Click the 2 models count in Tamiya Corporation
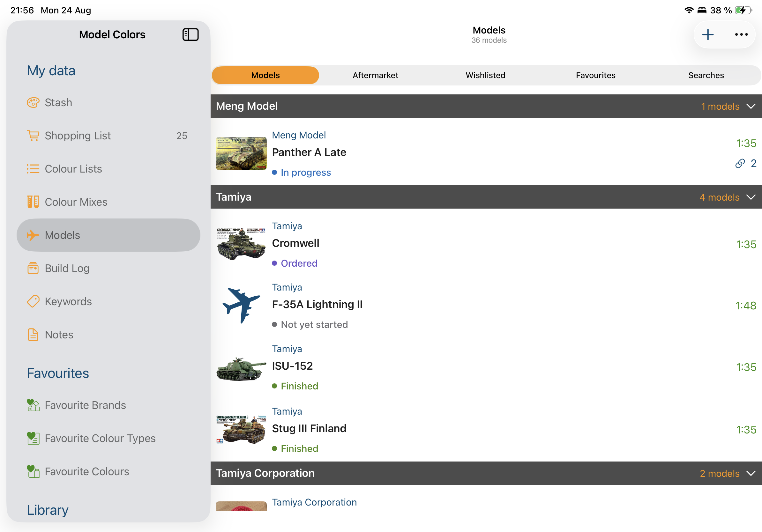The height and width of the screenshot is (532, 762). pyautogui.click(x=720, y=473)
